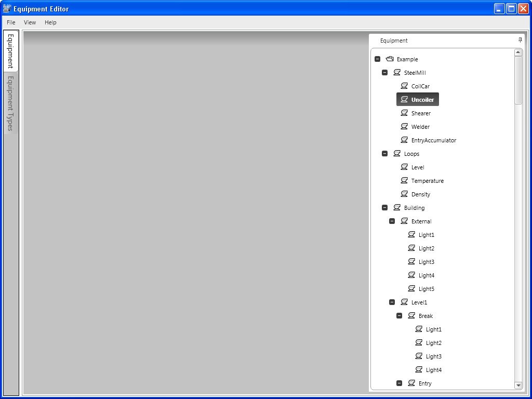Switch to the Equipment Types tab
Screen dimensions: 532x399
click(10, 104)
